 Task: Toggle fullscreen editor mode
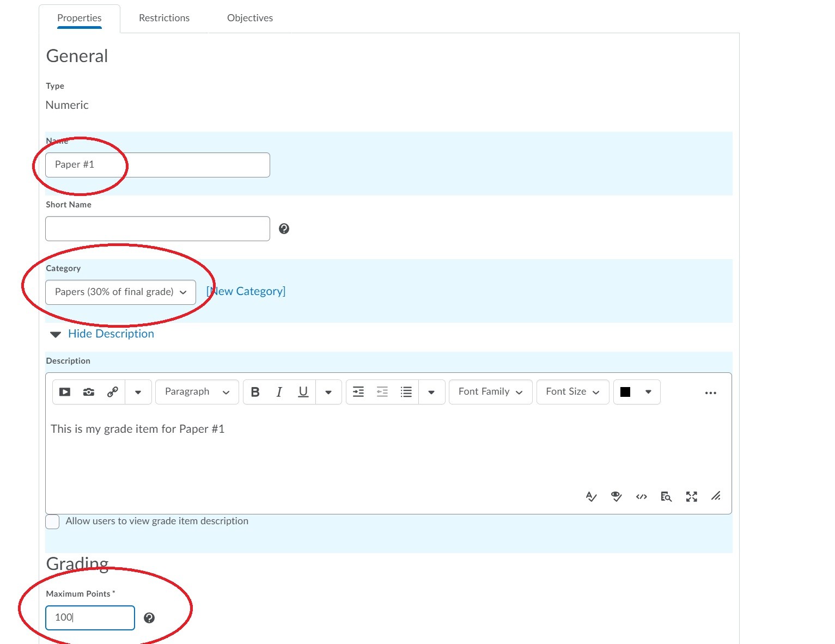pyautogui.click(x=691, y=496)
